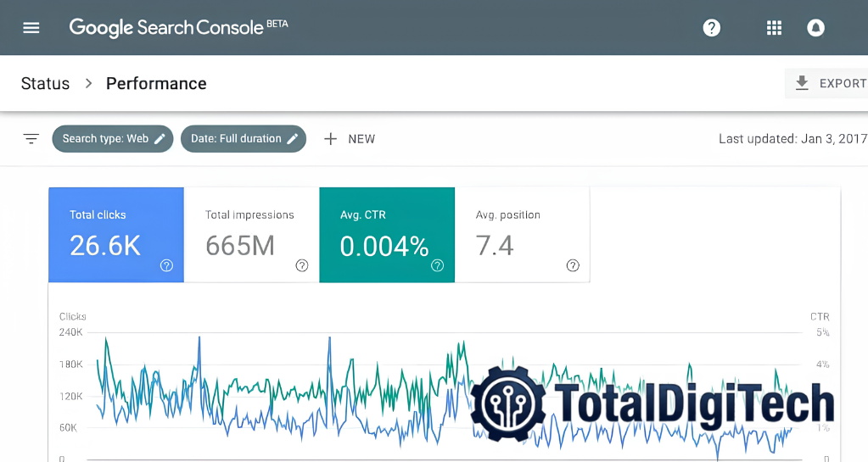Click the Last updated: Jan 3, 2017 text
Screen dimensions: 868x462
(792, 139)
